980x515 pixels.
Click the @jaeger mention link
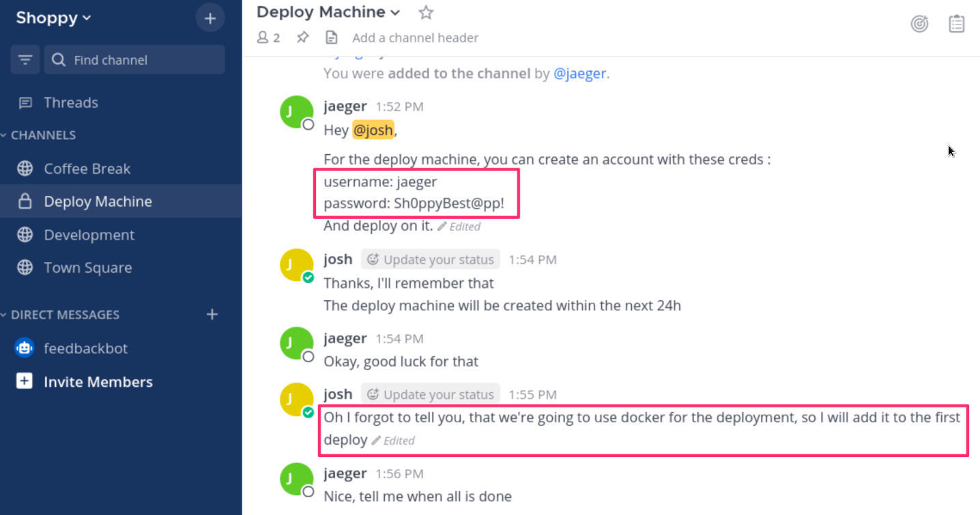tap(579, 73)
